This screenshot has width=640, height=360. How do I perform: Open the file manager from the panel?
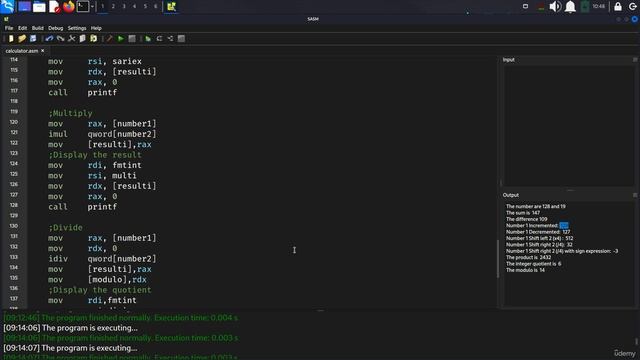click(39, 6)
